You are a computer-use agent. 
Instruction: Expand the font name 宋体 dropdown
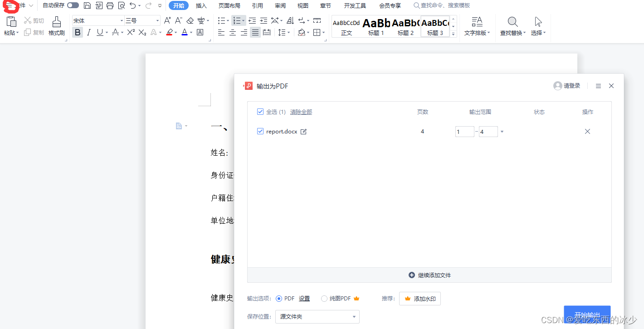[x=122, y=21]
